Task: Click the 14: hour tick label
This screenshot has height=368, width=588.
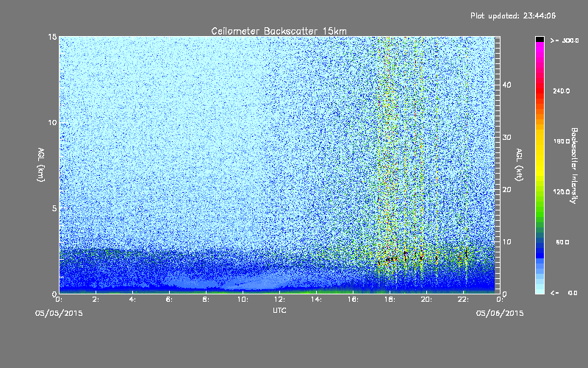Action: click(x=316, y=300)
